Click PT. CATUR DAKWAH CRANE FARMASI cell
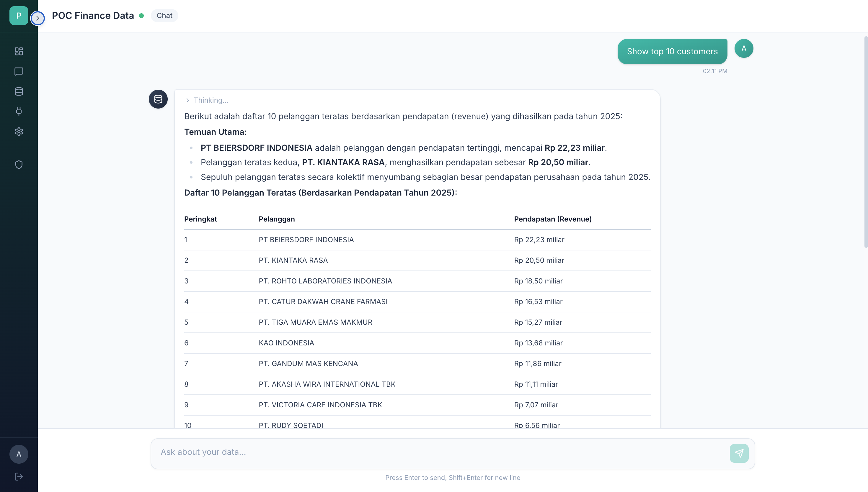 (323, 301)
